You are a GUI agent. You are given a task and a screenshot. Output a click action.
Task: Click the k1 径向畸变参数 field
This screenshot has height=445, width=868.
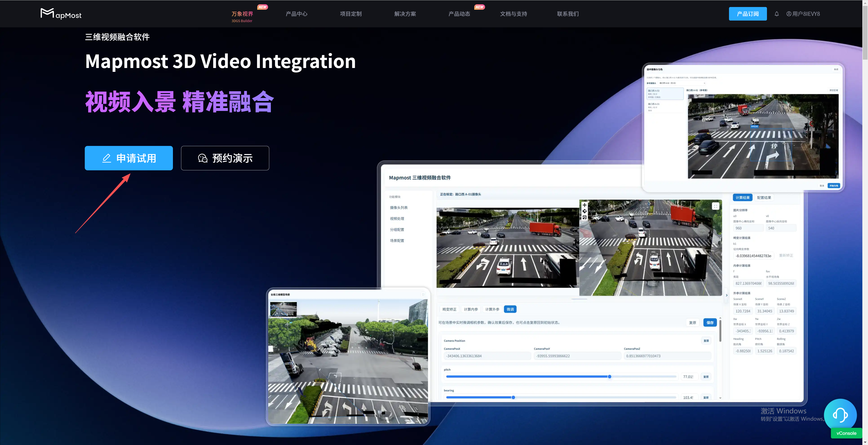(x=754, y=255)
